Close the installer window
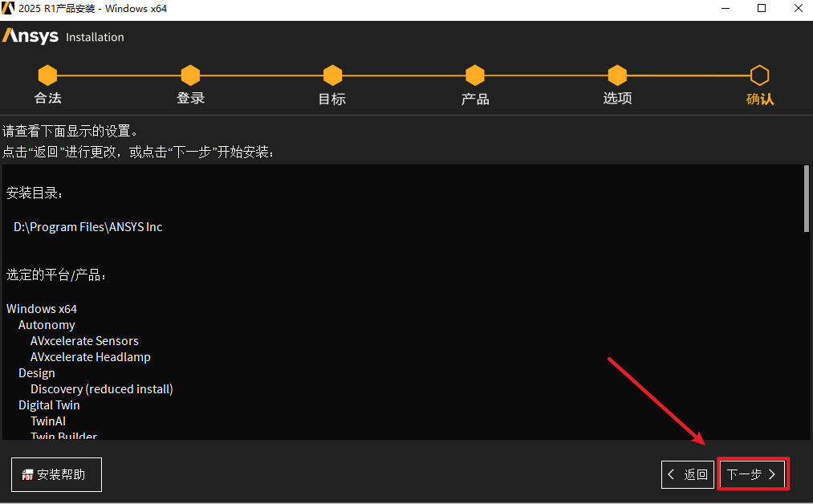The image size is (813, 504). (x=799, y=8)
